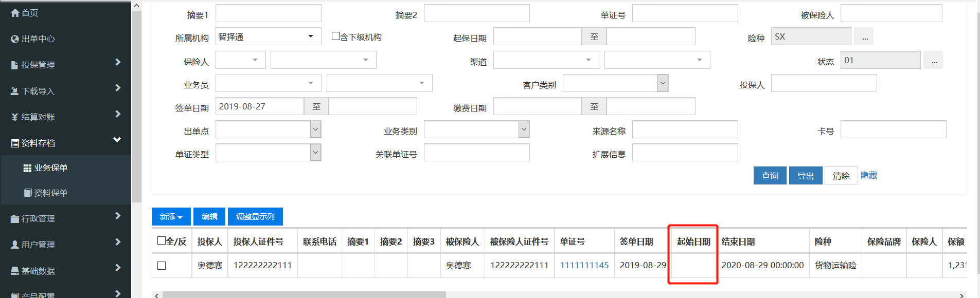980x298 pixels.
Task: Click table horizontal scrollbar left arrow
Action: (x=157, y=295)
